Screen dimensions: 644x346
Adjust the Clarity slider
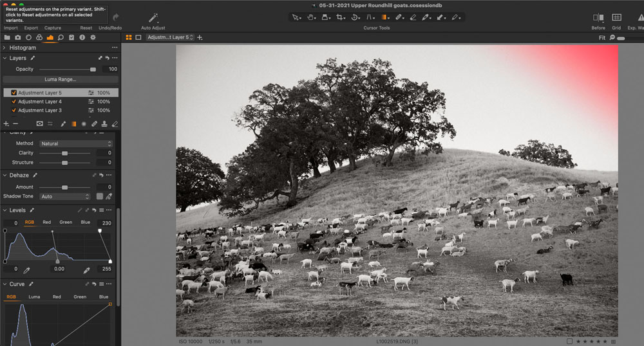pos(64,153)
